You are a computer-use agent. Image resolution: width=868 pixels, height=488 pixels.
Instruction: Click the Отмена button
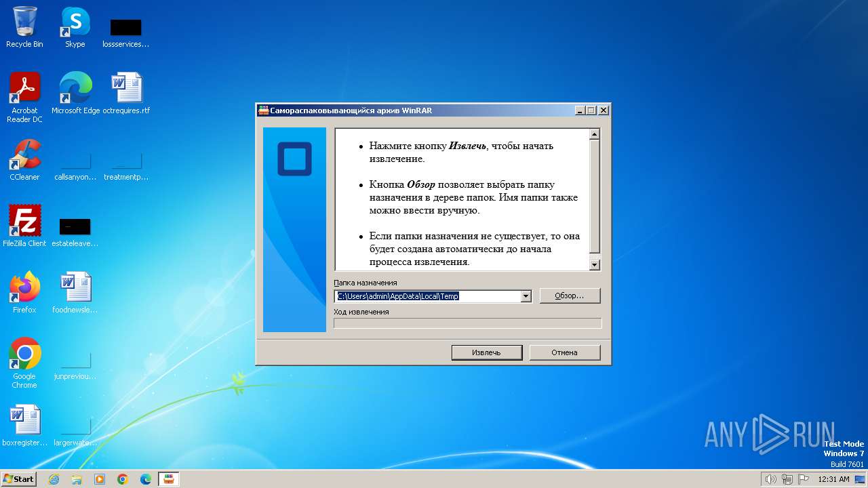pos(564,352)
